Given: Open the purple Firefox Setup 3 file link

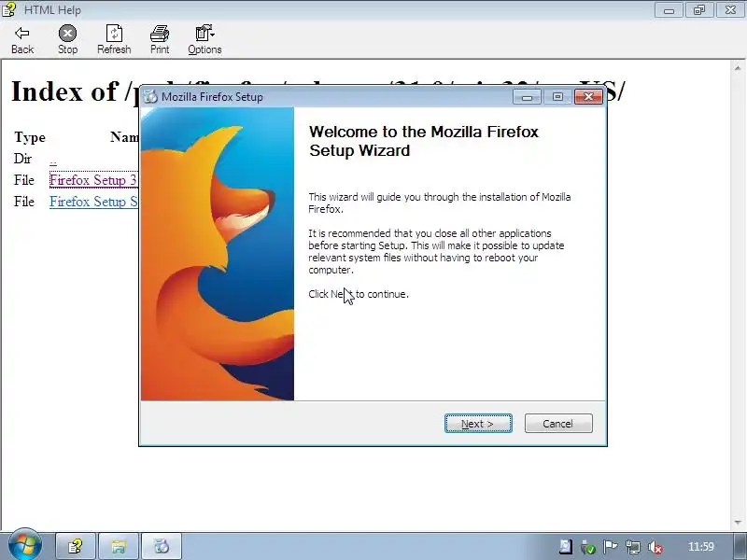Looking at the screenshot, I should [x=93, y=180].
